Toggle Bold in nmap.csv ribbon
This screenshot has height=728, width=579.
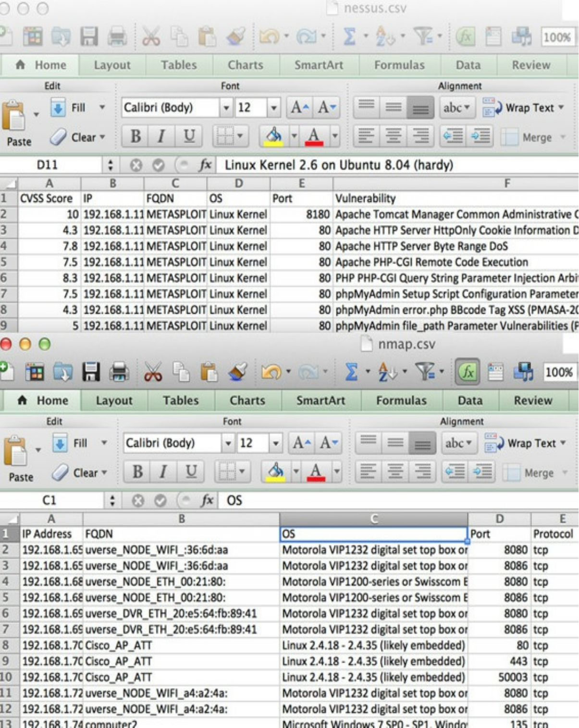pos(137,472)
